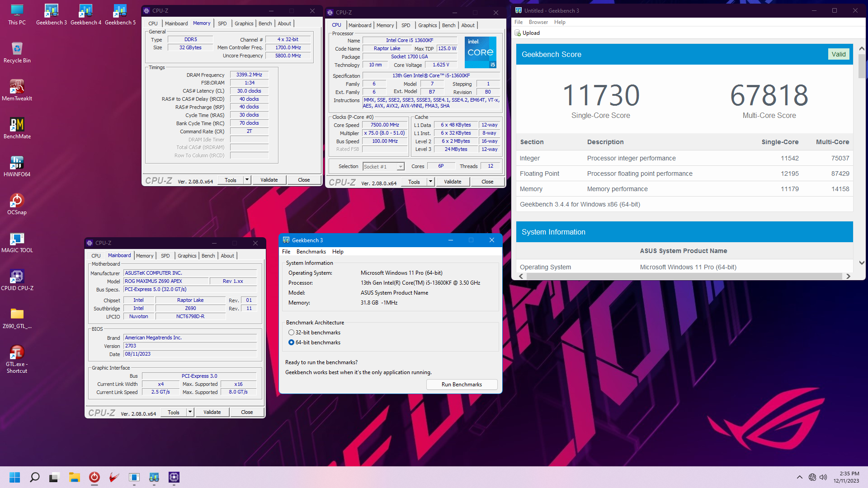Click the 7500.00 MHz core speed value

385,125
